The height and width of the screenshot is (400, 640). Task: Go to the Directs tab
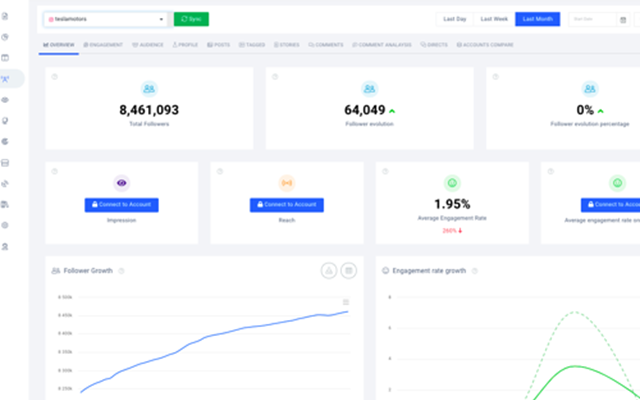(x=434, y=45)
